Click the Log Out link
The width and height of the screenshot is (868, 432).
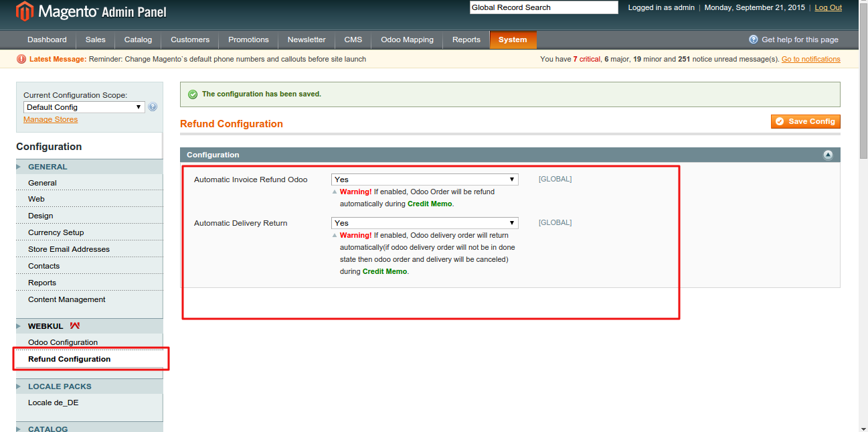pos(828,7)
